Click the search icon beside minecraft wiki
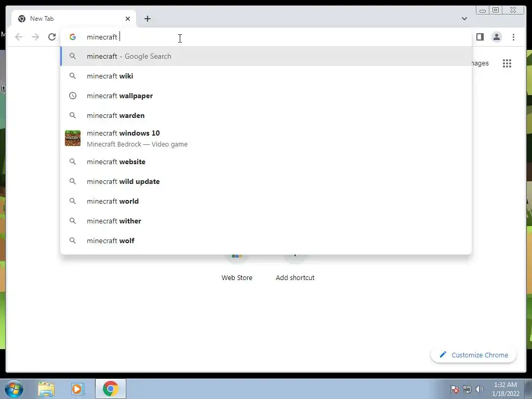This screenshot has height=399, width=532. click(73, 76)
